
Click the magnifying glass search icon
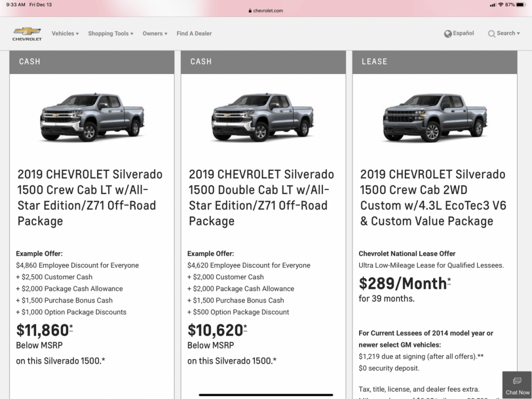[x=492, y=34]
